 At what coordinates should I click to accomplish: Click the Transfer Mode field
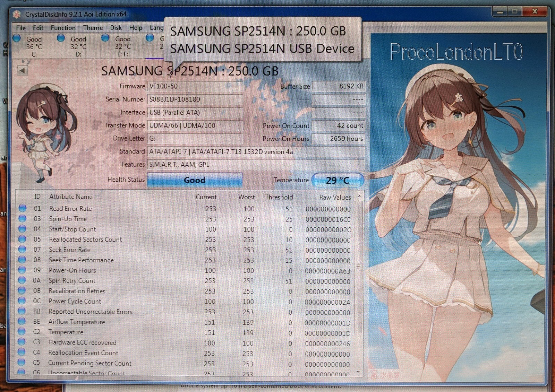(x=195, y=125)
